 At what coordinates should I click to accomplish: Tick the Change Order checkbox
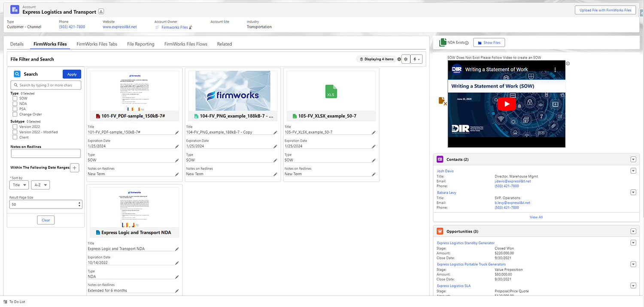tap(15, 114)
